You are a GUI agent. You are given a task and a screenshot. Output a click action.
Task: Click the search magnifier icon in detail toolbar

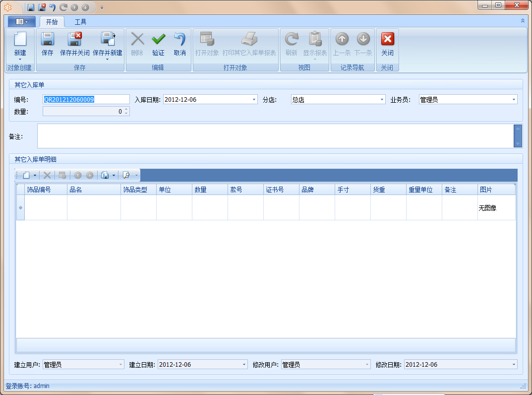(x=126, y=175)
